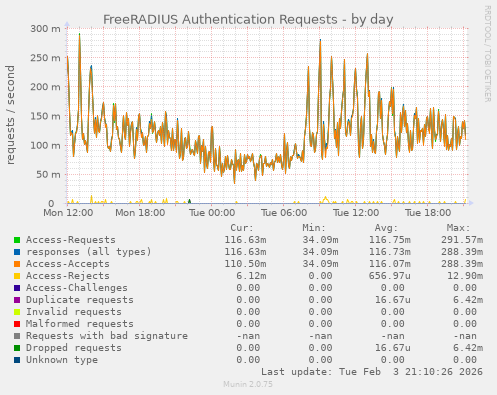Click the Tue 12:00 x-axis label

coord(356,213)
